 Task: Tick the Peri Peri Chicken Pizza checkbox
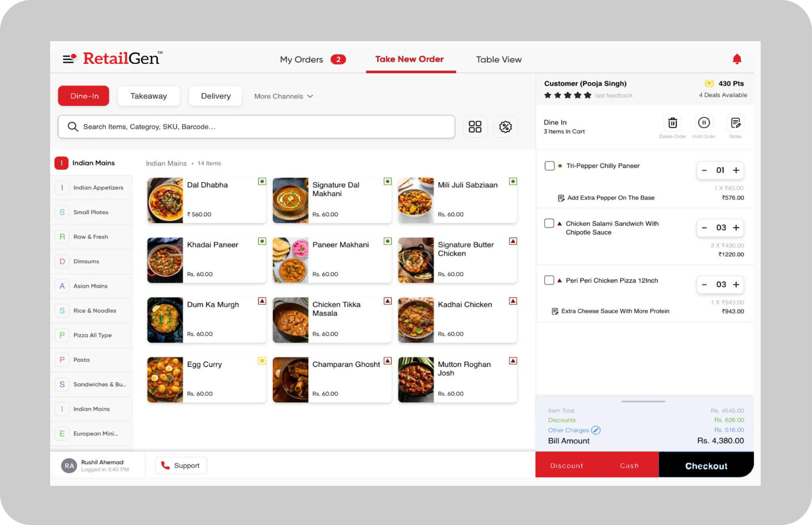(x=549, y=280)
